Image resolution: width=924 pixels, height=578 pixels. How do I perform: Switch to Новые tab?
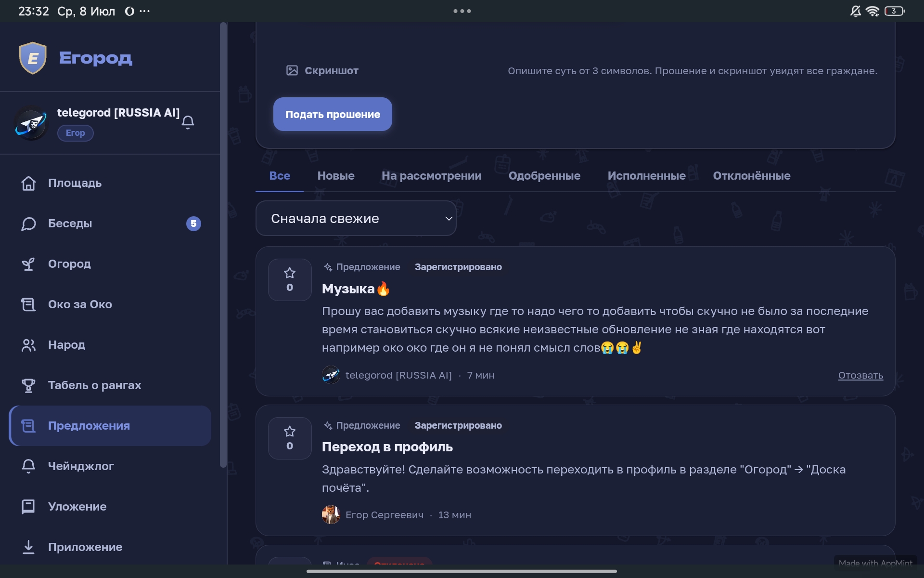[x=336, y=176]
